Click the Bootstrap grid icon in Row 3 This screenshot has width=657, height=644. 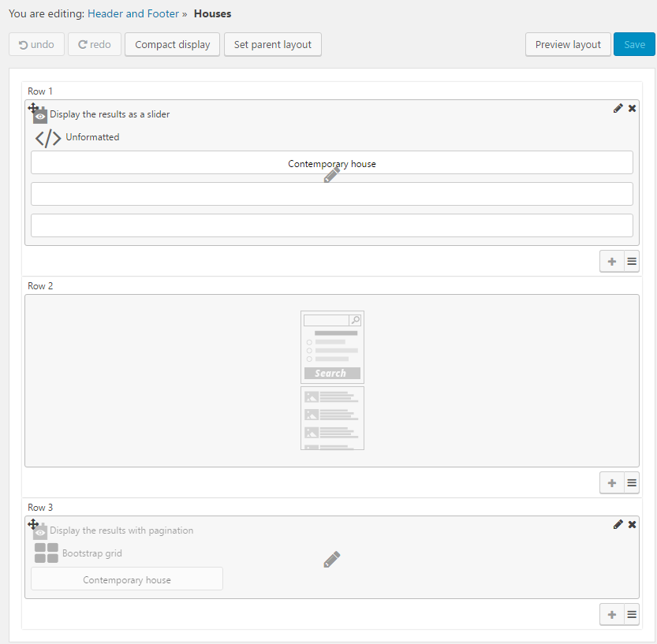click(47, 553)
